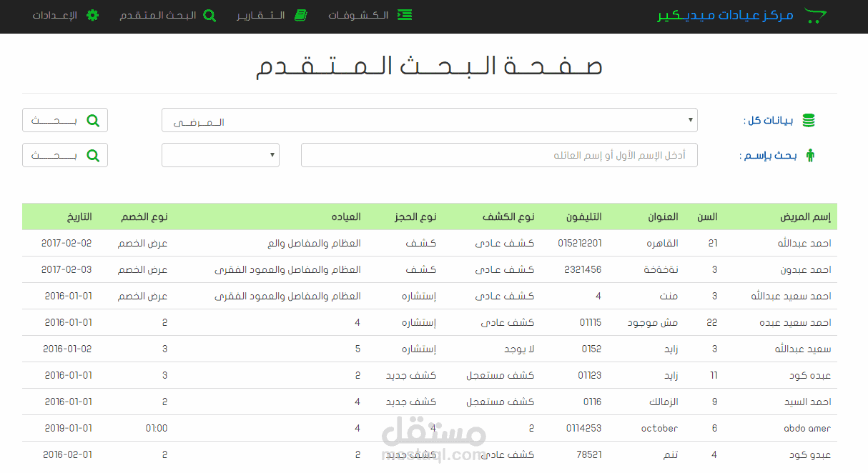Open the empty dropdown beside the name field
Viewport: 868px width, 473px height.
[x=221, y=155]
